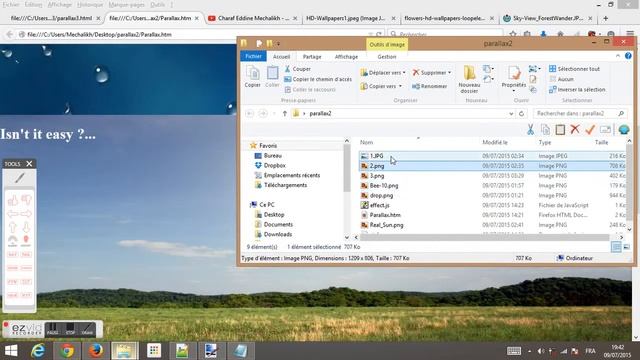This screenshot has width=640, height=360.
Task: Click the Explorer help question mark icon
Action: click(x=628, y=56)
